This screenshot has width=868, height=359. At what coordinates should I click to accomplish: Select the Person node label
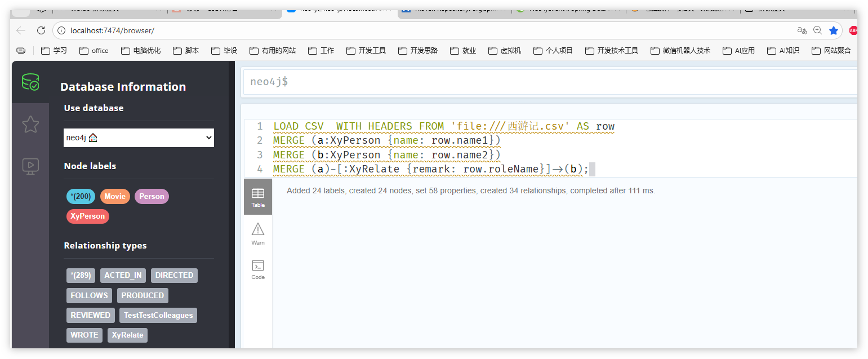152,196
